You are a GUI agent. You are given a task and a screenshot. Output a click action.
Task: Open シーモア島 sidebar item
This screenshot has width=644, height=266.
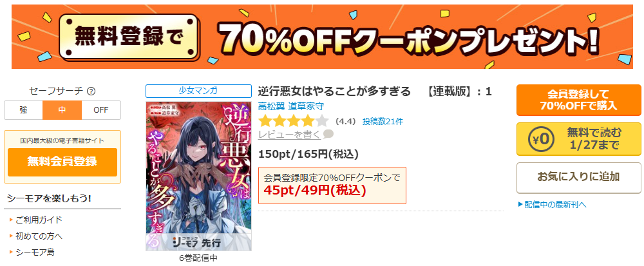click(35, 252)
